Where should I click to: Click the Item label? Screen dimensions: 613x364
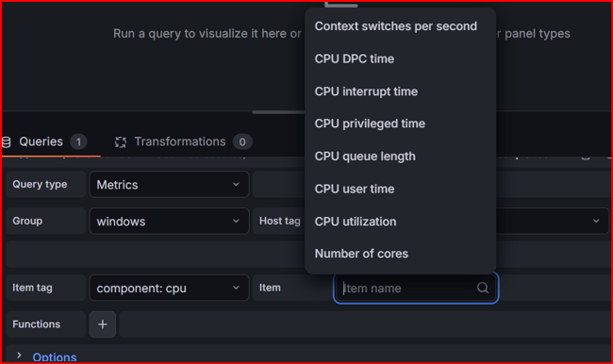point(270,288)
